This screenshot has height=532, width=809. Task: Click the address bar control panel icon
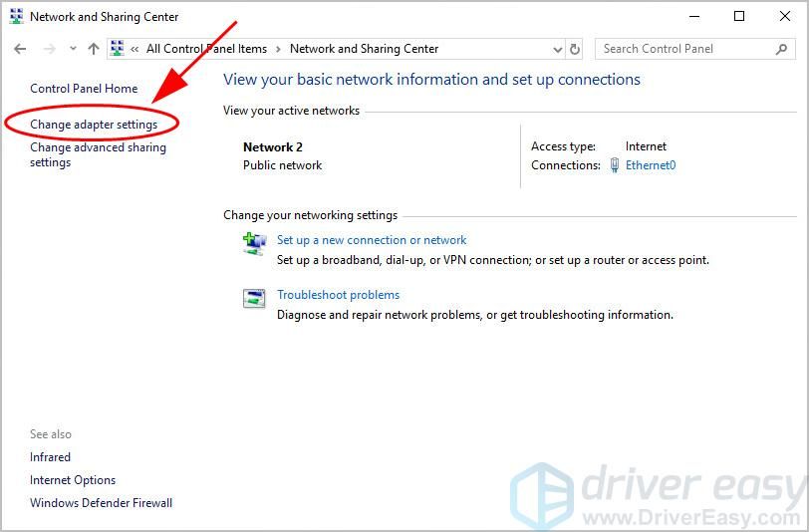pos(118,49)
